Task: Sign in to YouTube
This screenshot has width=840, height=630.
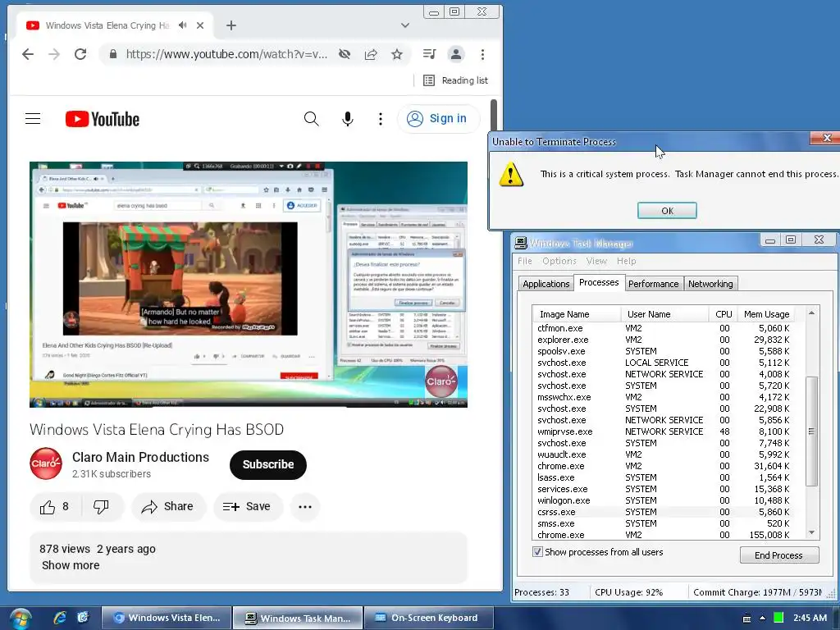Action: (x=438, y=118)
